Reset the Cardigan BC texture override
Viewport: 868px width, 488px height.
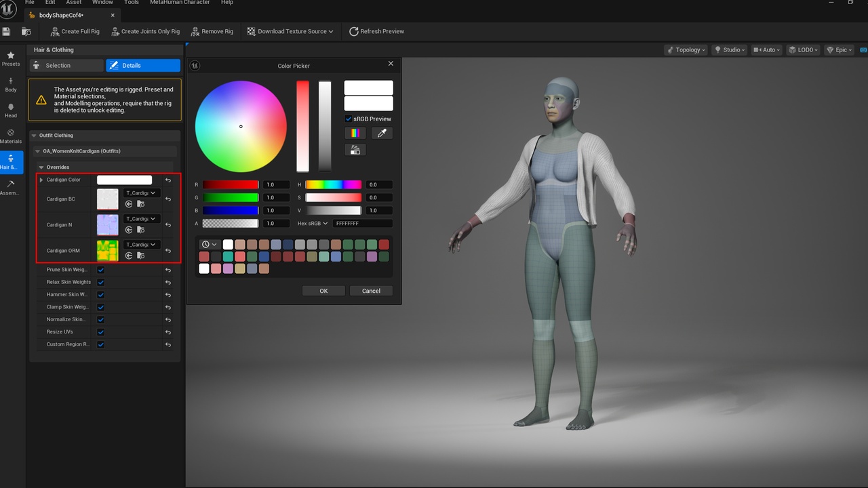pos(168,199)
